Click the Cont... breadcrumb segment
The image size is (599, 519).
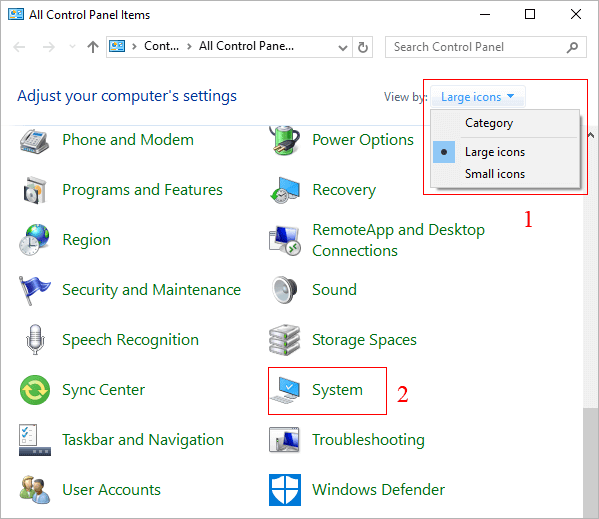point(161,46)
